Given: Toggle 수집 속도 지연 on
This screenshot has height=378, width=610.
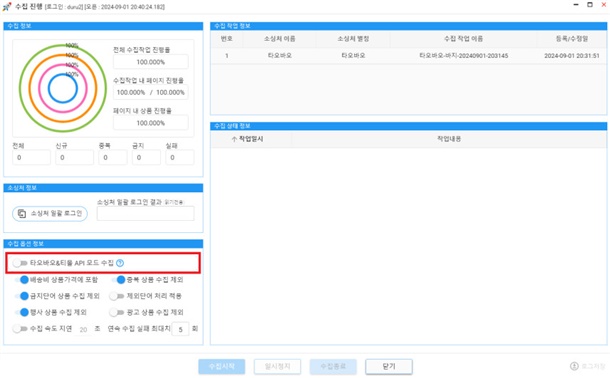Looking at the screenshot, I should point(19,329).
